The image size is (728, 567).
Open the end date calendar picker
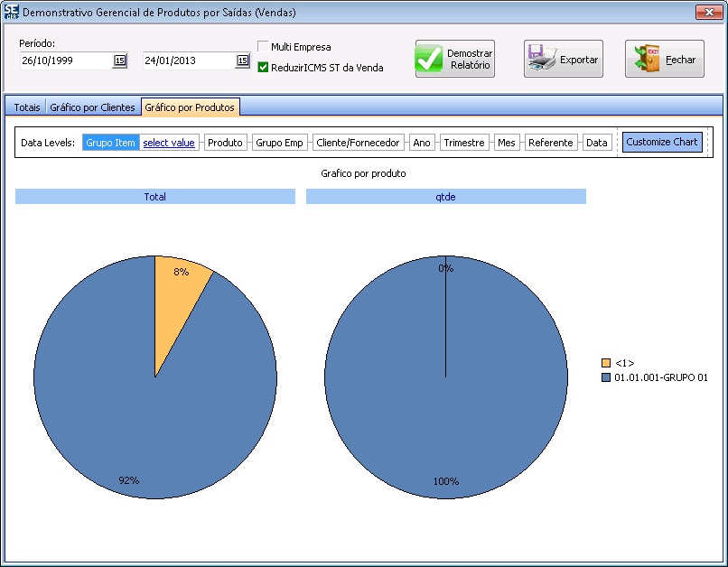point(242,60)
